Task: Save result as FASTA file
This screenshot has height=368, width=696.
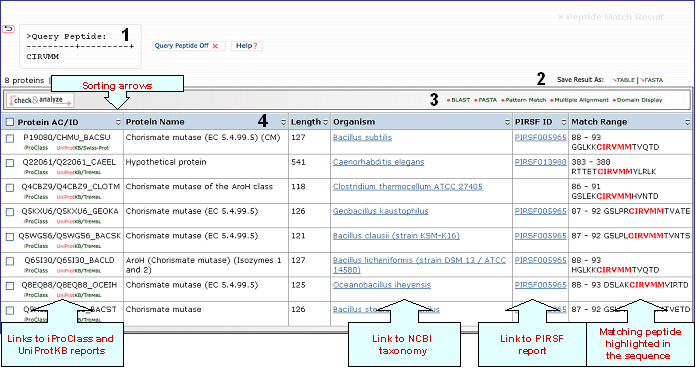Action: 651,80
